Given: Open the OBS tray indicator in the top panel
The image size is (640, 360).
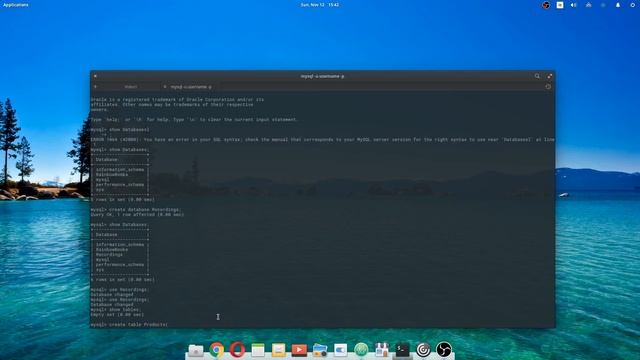Looking at the screenshot, I should 546,5.
